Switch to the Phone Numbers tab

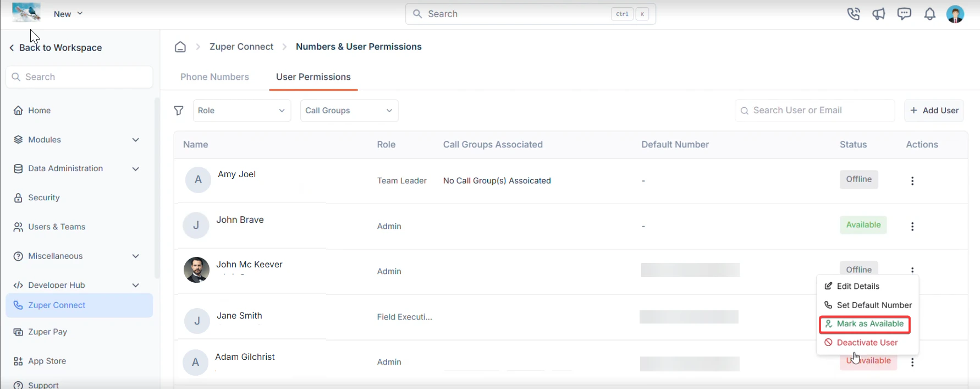214,77
